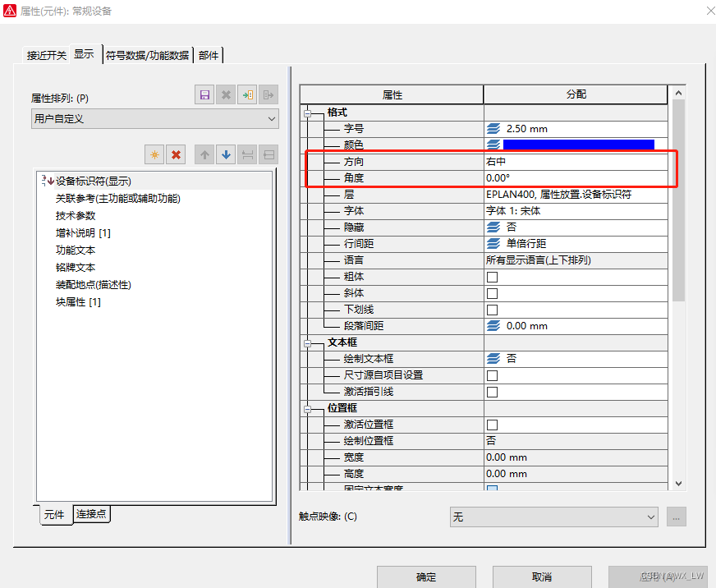Click the 宽度 value 0.00 mm
The width and height of the screenshot is (716, 588).
pyautogui.click(x=576, y=457)
